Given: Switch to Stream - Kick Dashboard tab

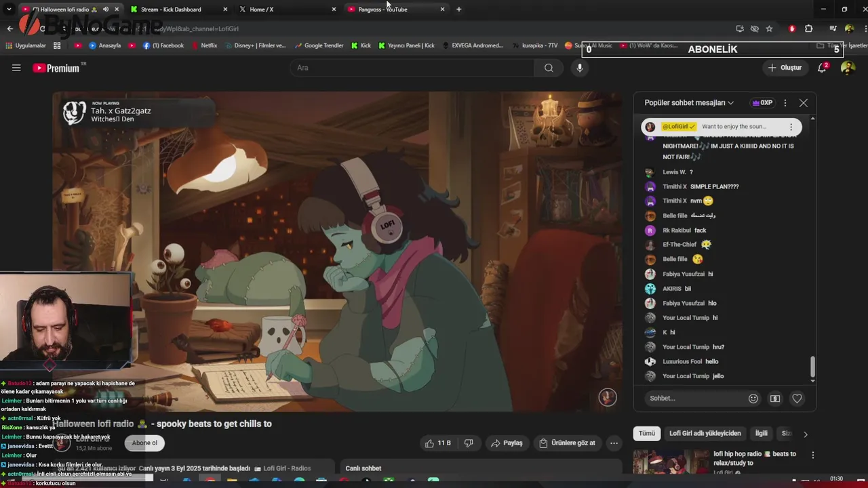Looking at the screenshot, I should coord(176,9).
